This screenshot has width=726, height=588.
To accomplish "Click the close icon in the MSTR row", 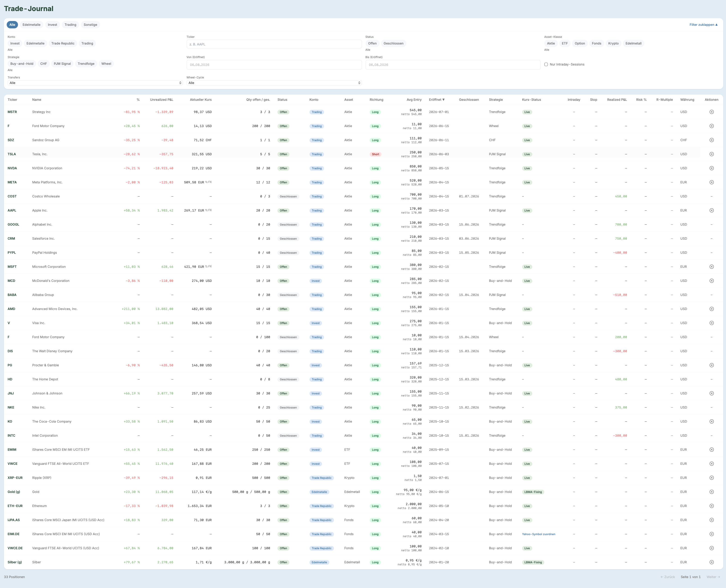I will pos(711,112).
